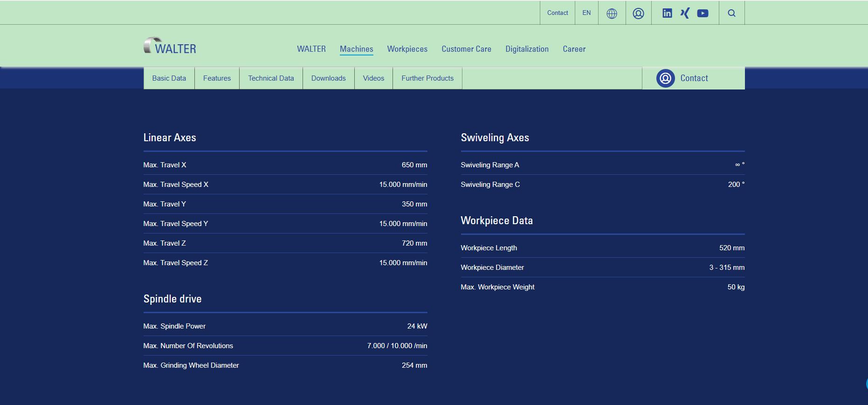Image resolution: width=868 pixels, height=405 pixels.
Task: Click the Contact link in top bar
Action: click(x=557, y=13)
